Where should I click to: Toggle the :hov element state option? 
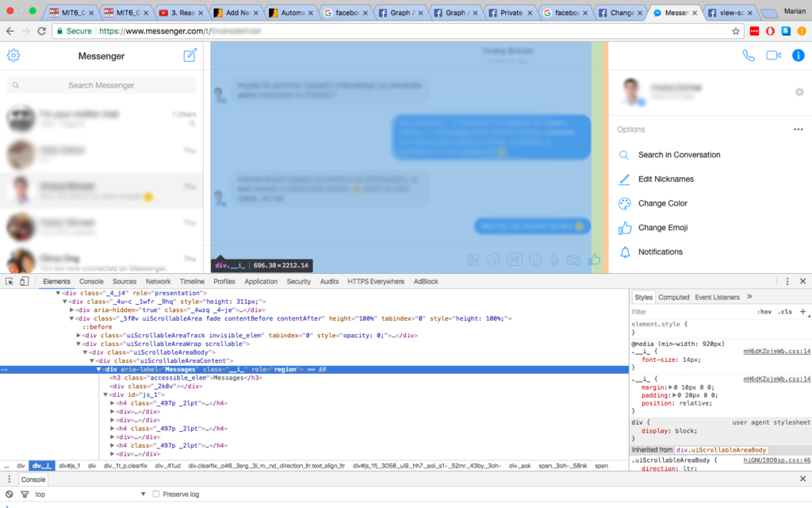coord(764,312)
